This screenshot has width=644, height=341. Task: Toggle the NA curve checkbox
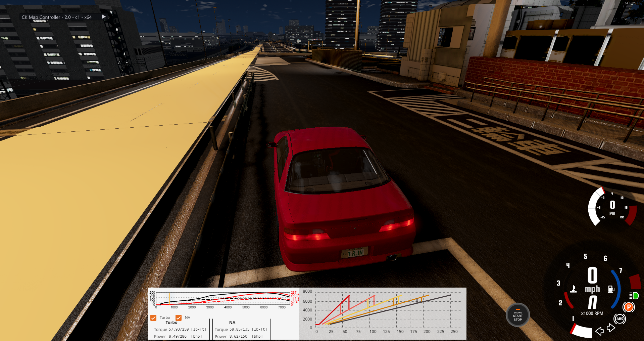click(x=179, y=317)
